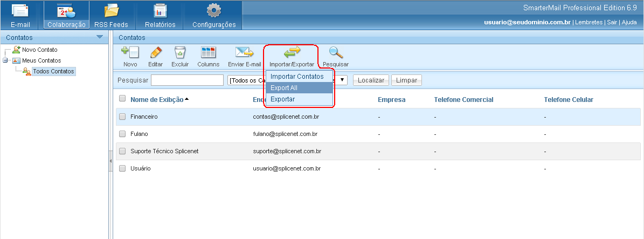Click the Novo contact toolbar icon
The image size is (644, 239).
[130, 53]
